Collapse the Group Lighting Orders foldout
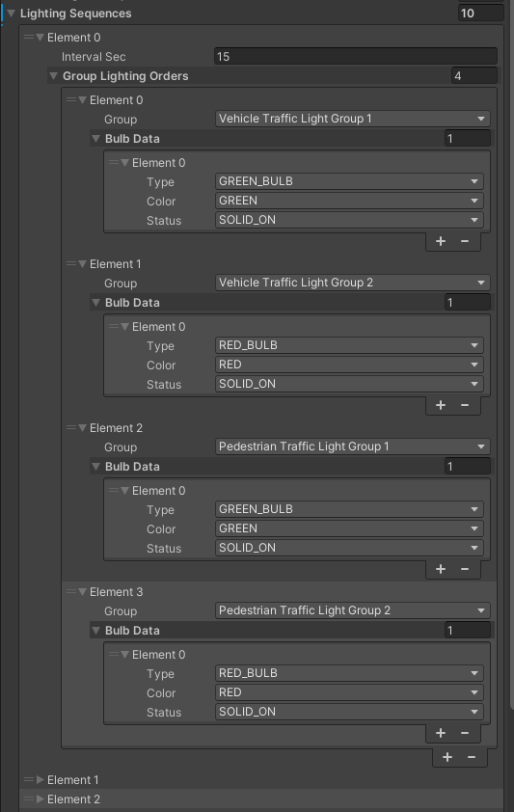 (x=53, y=76)
